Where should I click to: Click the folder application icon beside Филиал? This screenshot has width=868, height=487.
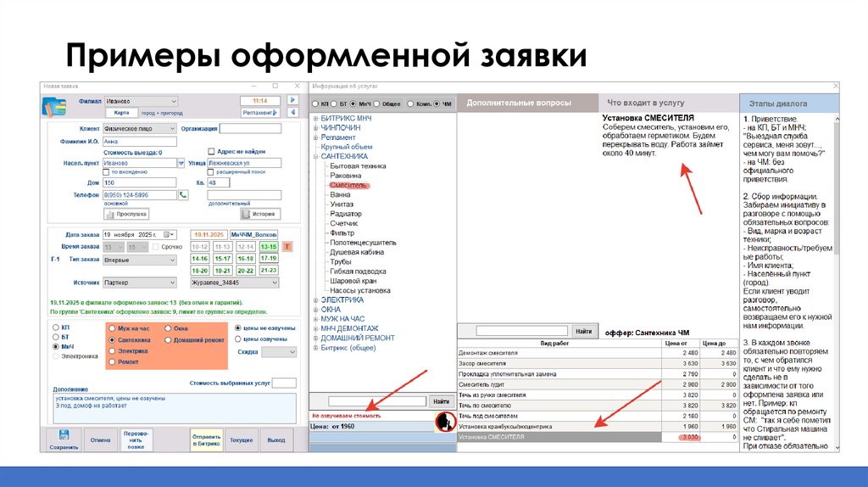[x=53, y=106]
